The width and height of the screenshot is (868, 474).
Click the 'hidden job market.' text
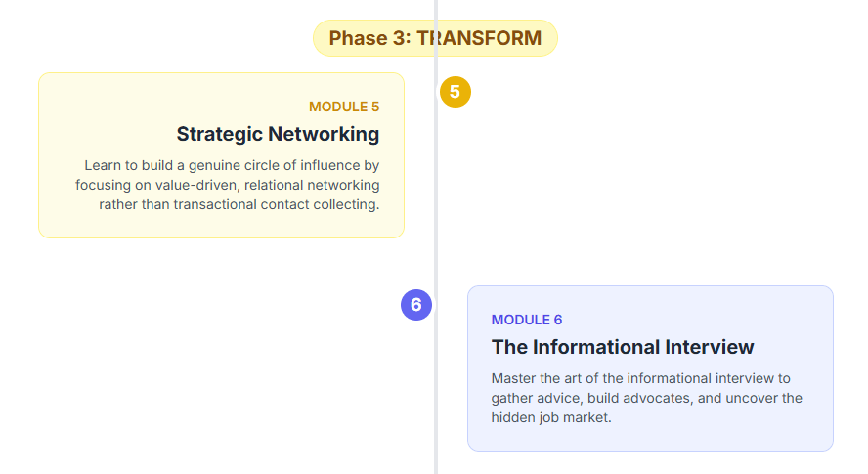coord(551,417)
